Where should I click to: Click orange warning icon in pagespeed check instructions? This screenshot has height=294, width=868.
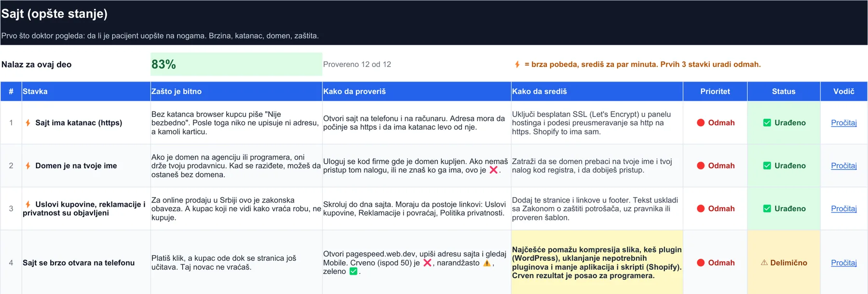tap(487, 263)
